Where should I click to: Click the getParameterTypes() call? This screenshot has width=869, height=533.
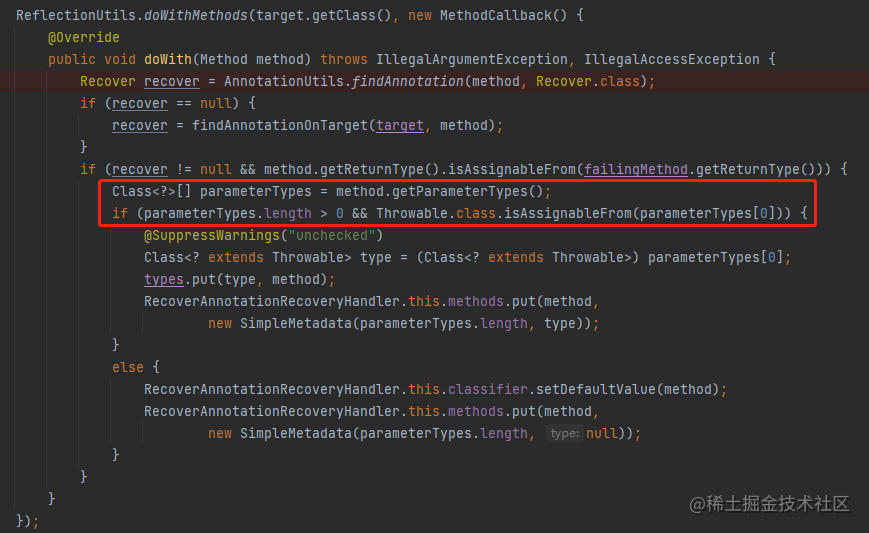click(468, 191)
